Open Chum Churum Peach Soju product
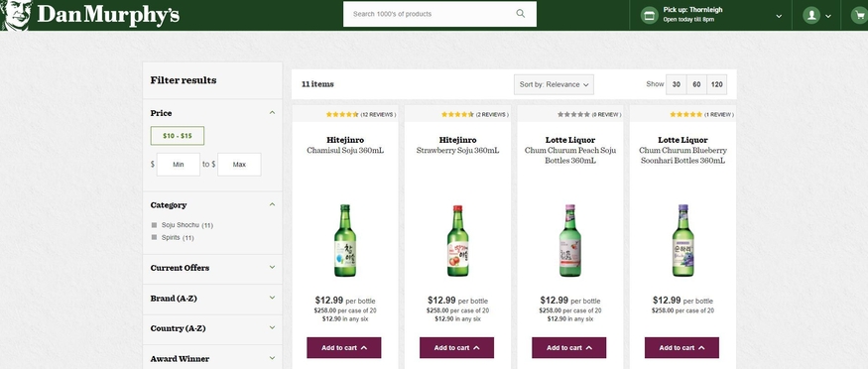Screen dimensions: 868x369 [x=570, y=150]
